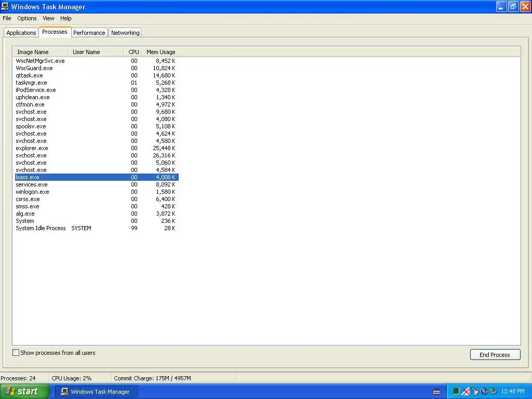This screenshot has height=399, width=532.
Task: Select svchost.exe using 4,080 K memory
Action: pos(96,119)
